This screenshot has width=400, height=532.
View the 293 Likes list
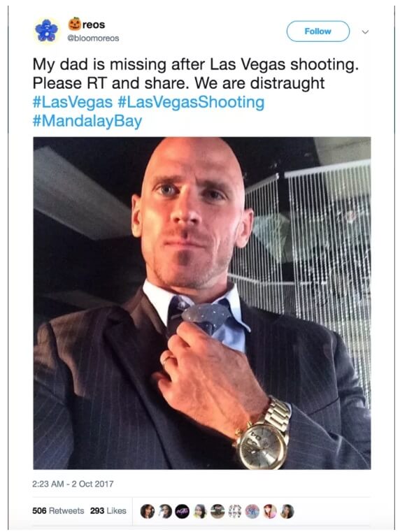point(108,510)
